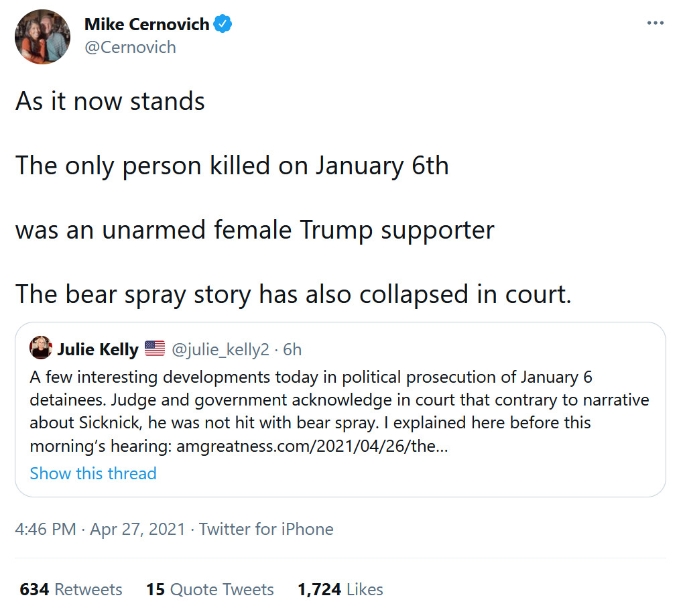Click the blue verified badge
Screen dimensions: 683x616
coord(223,25)
